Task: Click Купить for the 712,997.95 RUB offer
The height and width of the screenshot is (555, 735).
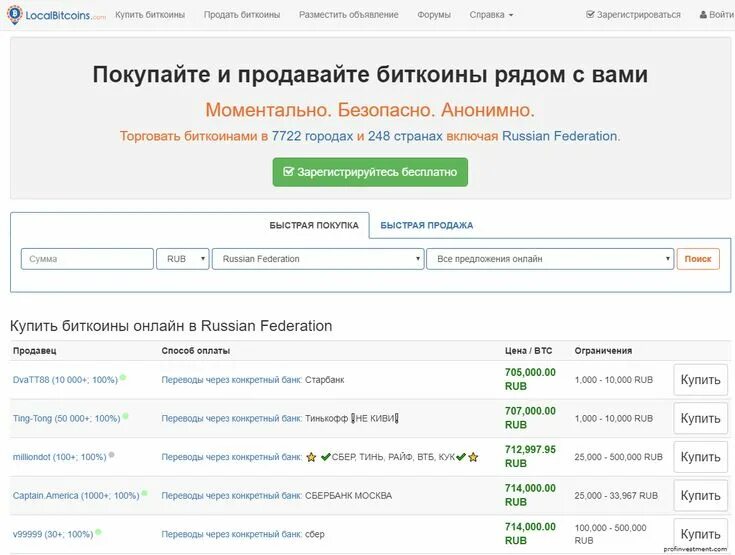Action: click(700, 457)
